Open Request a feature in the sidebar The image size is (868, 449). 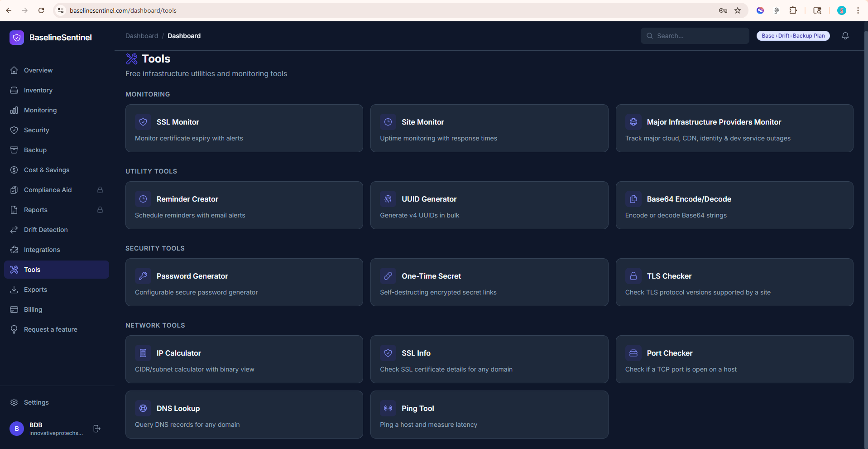[x=57, y=329]
